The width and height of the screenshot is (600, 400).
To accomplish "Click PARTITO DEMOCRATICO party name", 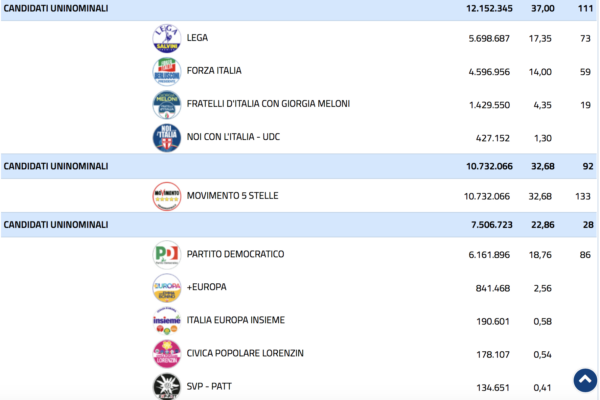I will 235,254.
